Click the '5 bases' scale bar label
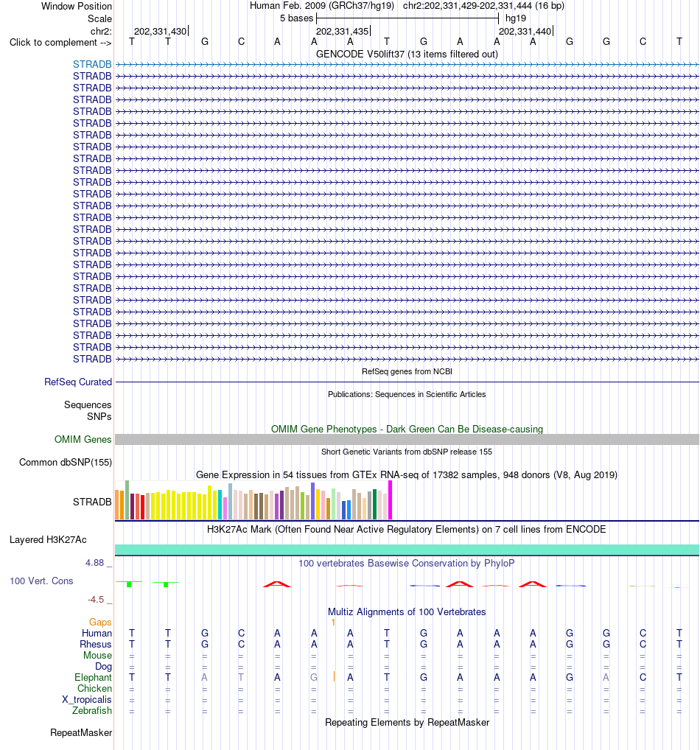This screenshot has height=750, width=700. click(296, 18)
